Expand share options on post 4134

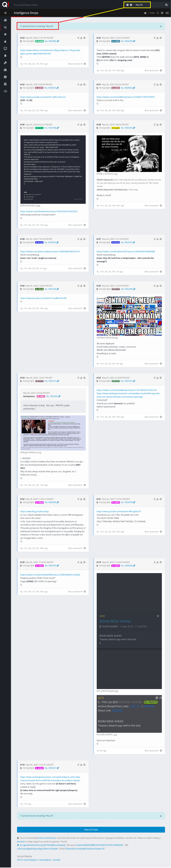78,38
